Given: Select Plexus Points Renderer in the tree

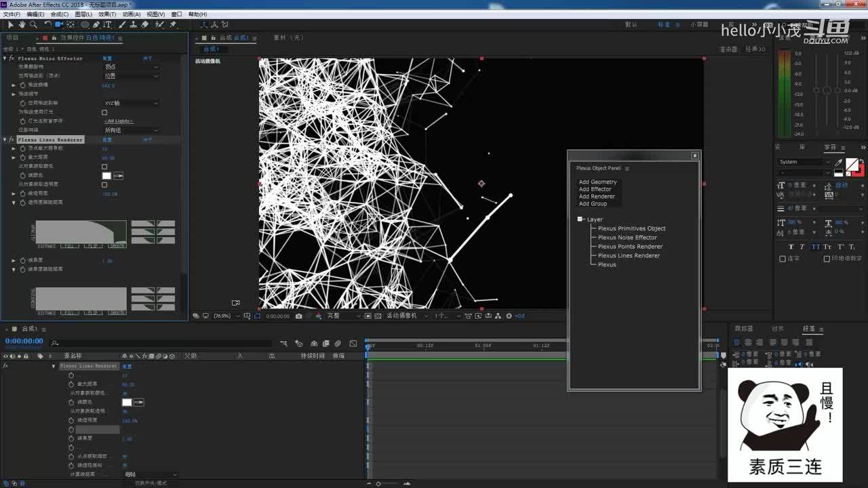Looking at the screenshot, I should click(x=630, y=247).
